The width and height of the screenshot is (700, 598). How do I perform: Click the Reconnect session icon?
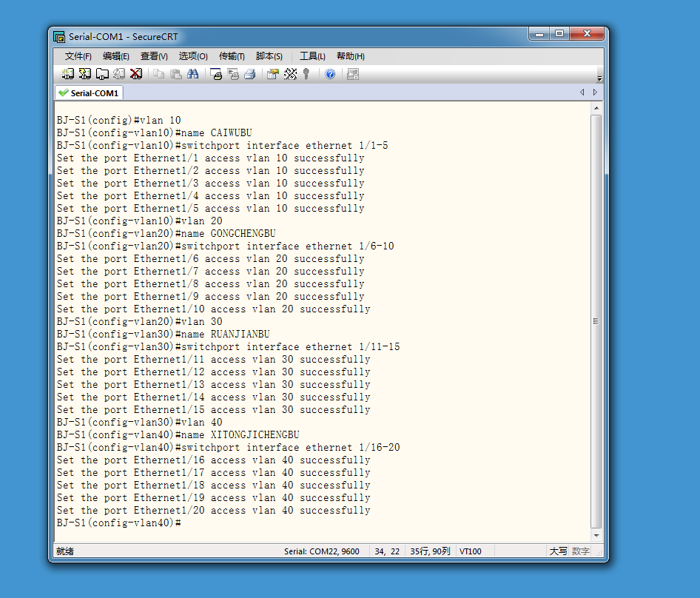[118, 74]
